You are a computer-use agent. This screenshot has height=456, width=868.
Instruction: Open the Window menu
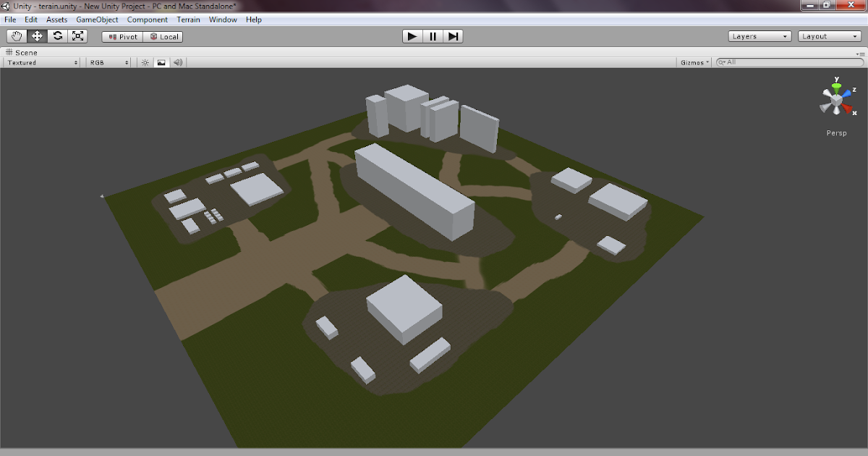coord(223,20)
